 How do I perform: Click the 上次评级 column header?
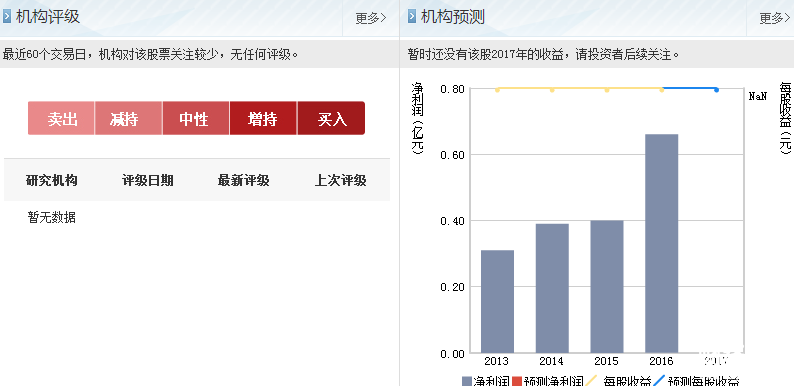[x=340, y=180]
